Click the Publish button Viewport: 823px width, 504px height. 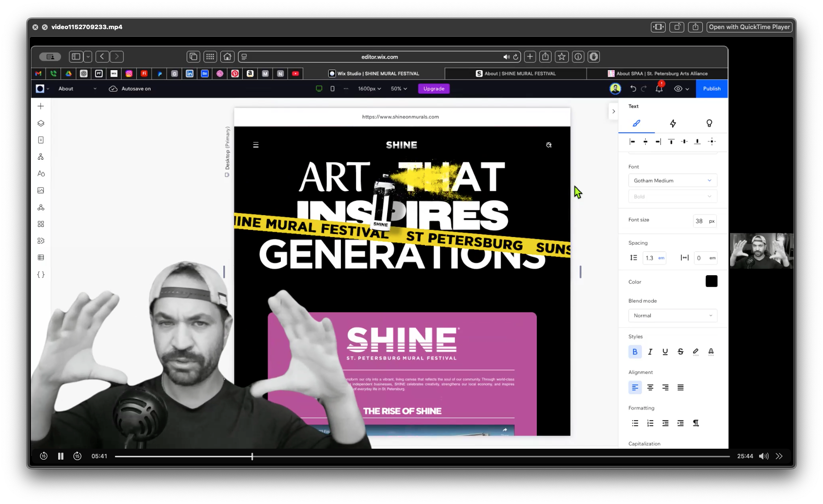coord(711,89)
